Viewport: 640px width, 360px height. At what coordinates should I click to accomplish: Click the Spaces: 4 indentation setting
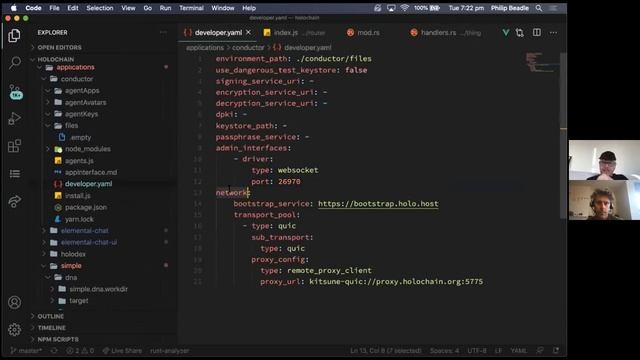(444, 351)
